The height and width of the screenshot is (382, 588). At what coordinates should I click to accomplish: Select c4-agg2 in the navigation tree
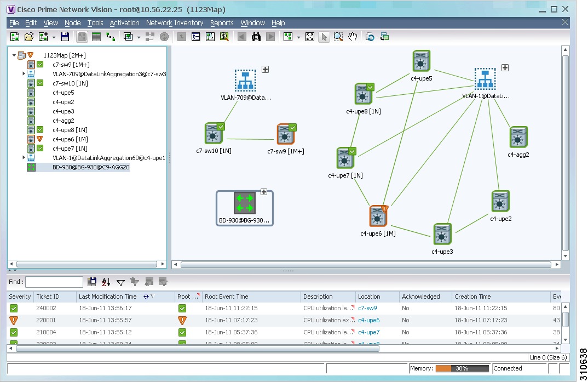64,121
